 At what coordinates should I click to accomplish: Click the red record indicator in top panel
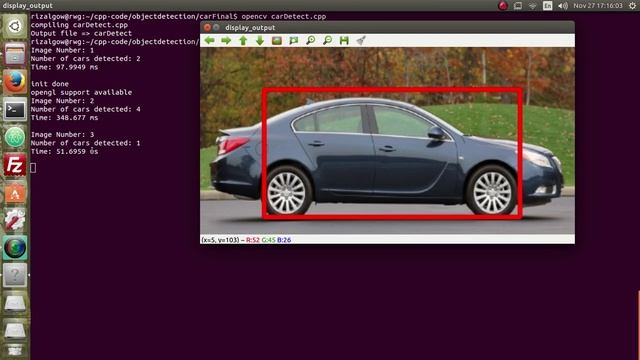point(503,5)
